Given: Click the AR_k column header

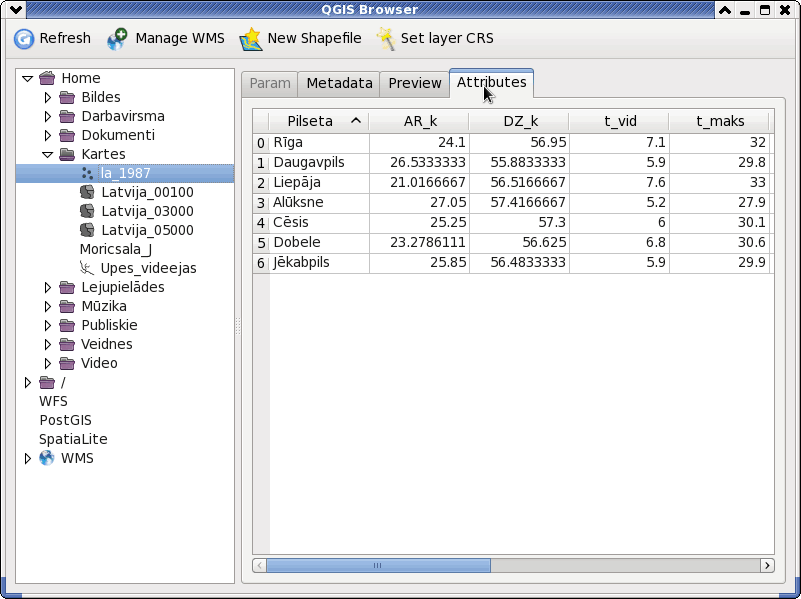Looking at the screenshot, I should pyautogui.click(x=420, y=121).
